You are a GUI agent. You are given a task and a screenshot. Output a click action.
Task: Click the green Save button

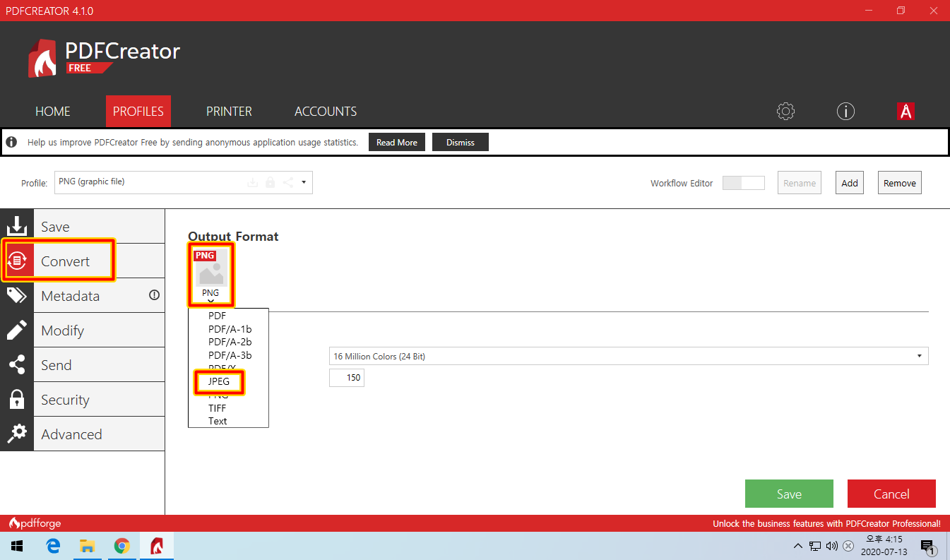[x=789, y=494]
